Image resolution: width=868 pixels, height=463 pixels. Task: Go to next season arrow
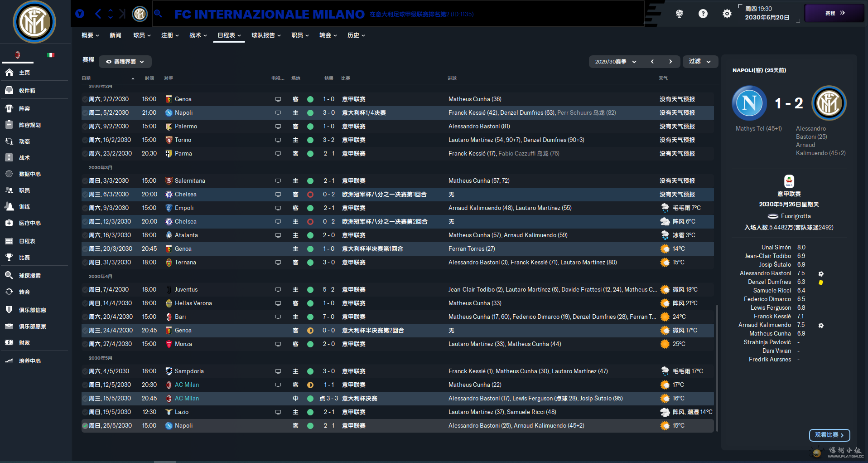point(670,62)
